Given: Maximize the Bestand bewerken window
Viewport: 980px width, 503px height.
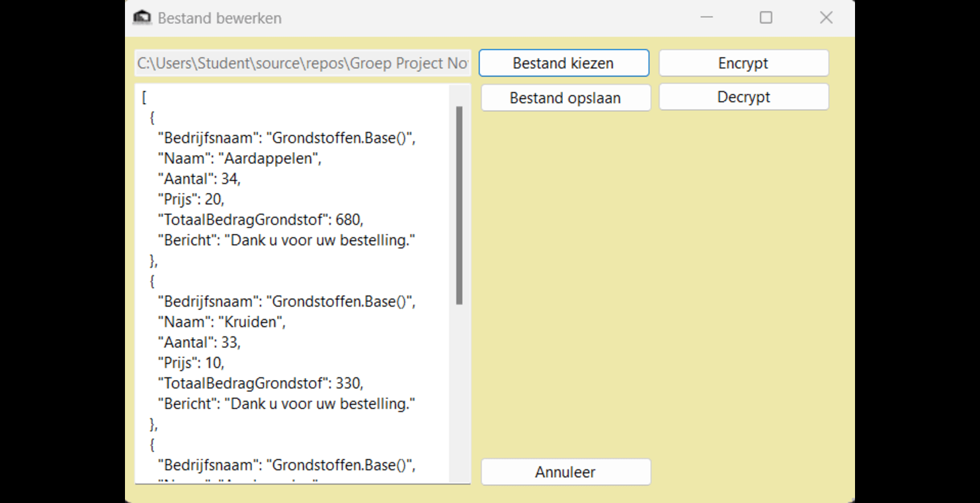Looking at the screenshot, I should pyautogui.click(x=766, y=18).
